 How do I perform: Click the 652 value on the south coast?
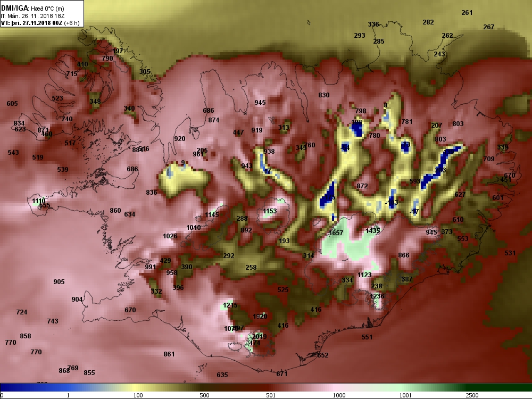click(x=323, y=355)
